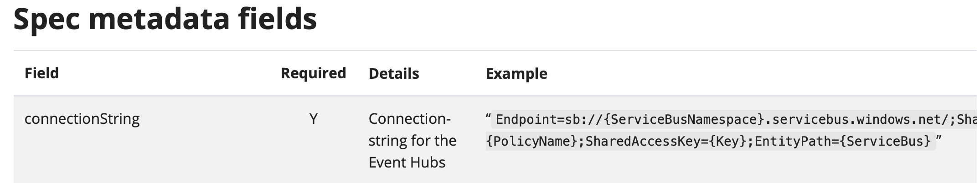Click the Event Hubs text

407,163
